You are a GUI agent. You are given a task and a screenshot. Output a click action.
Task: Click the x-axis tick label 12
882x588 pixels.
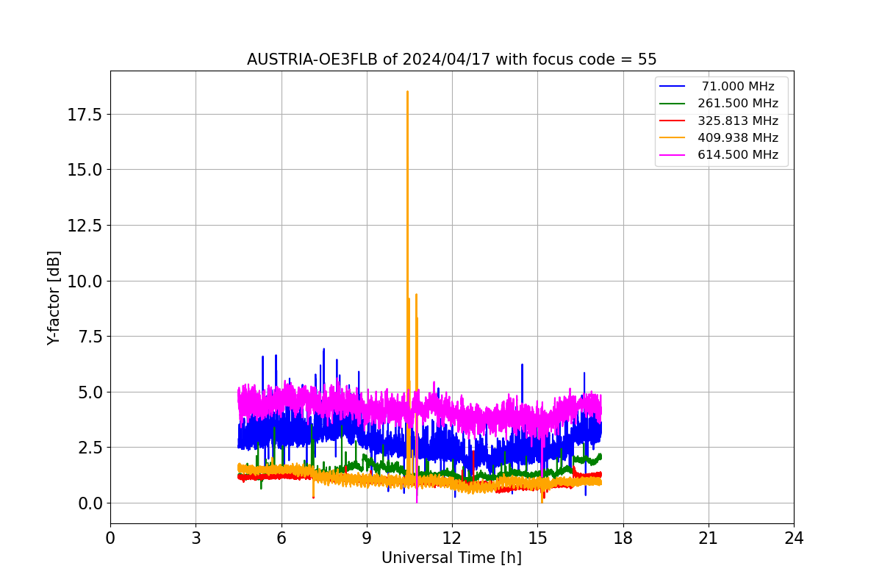pos(452,539)
